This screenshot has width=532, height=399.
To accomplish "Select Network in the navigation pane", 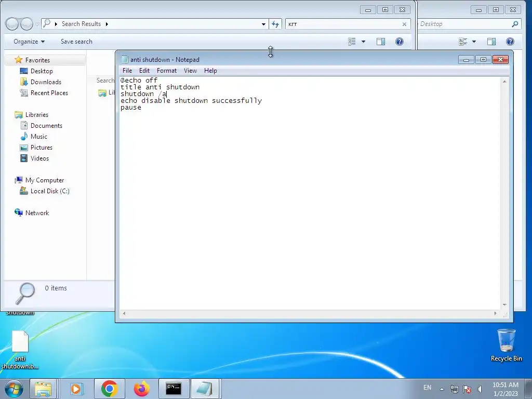I will [37, 212].
